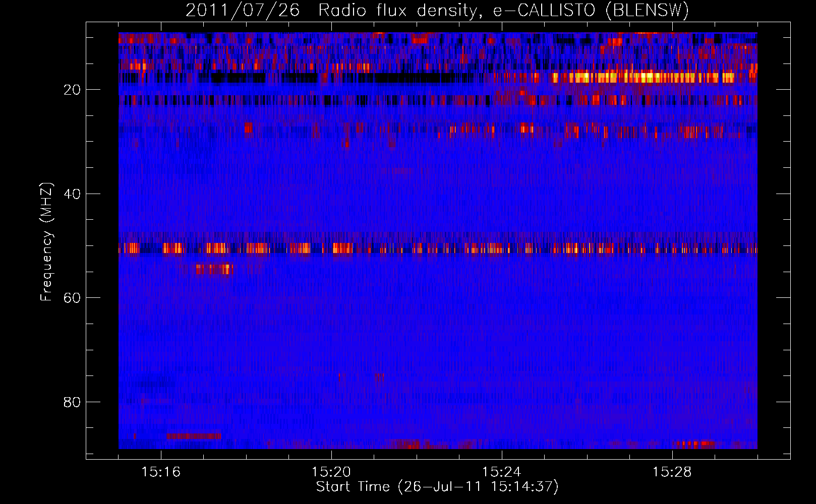Screen dimensions: 816x504
Task: Click the 80 MHz frequency tick label
Action: [72, 402]
